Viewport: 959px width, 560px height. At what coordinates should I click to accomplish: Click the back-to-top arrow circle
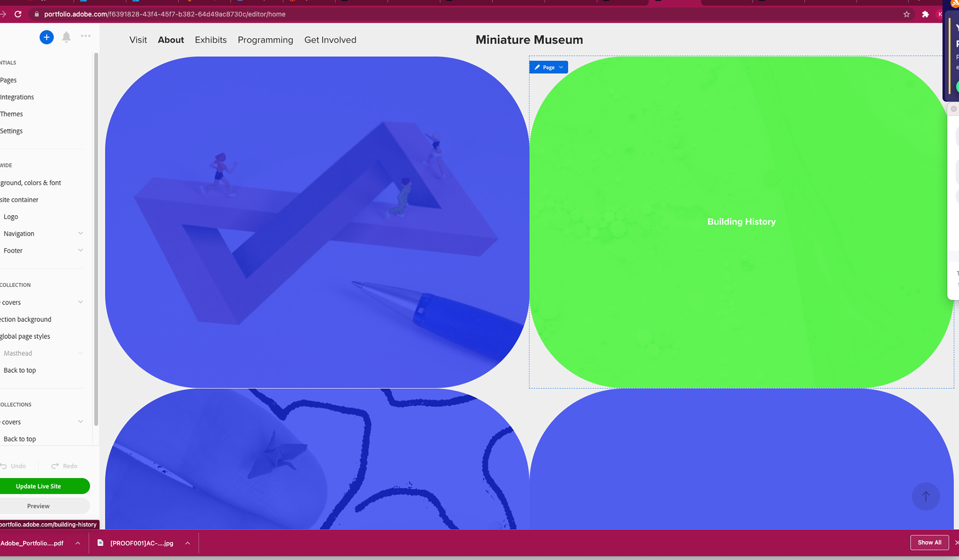(926, 496)
